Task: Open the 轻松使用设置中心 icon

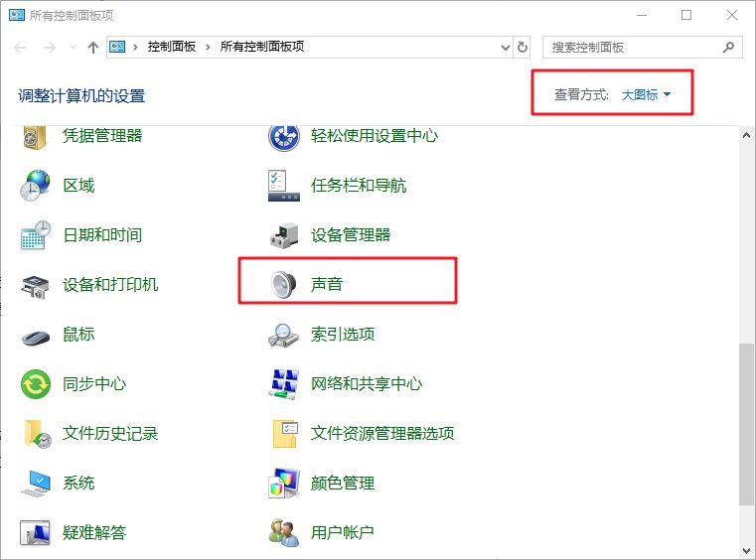Action: coord(284,137)
